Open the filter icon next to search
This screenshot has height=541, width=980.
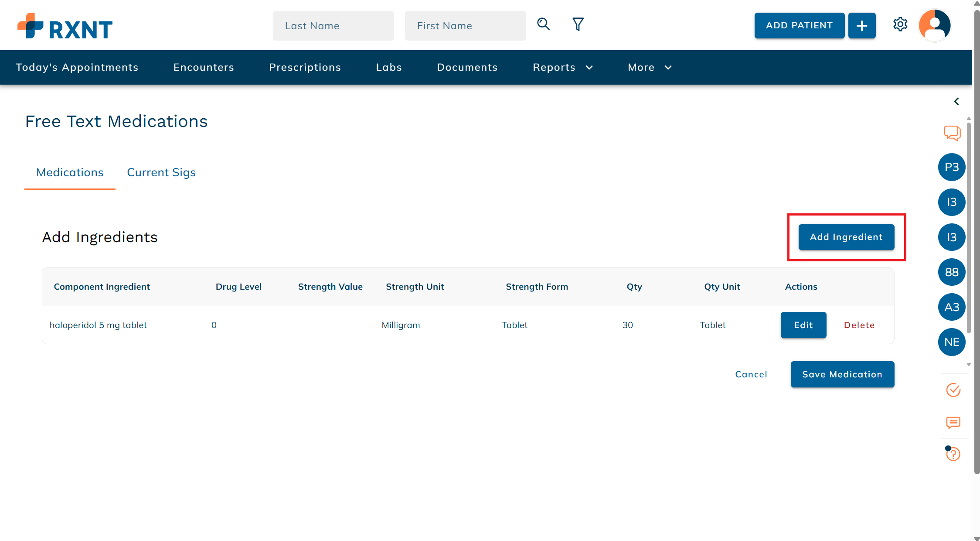click(578, 24)
